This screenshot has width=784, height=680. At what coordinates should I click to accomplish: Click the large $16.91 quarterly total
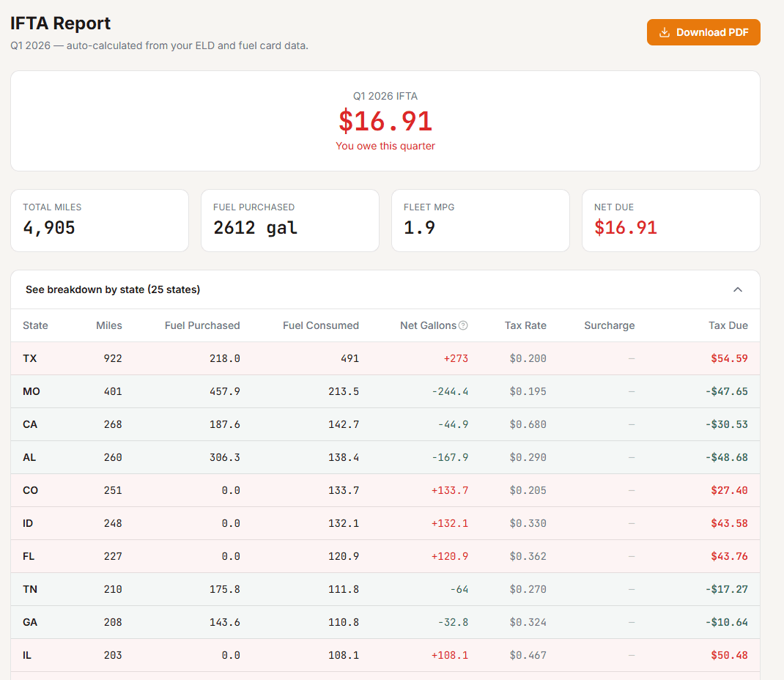click(385, 121)
